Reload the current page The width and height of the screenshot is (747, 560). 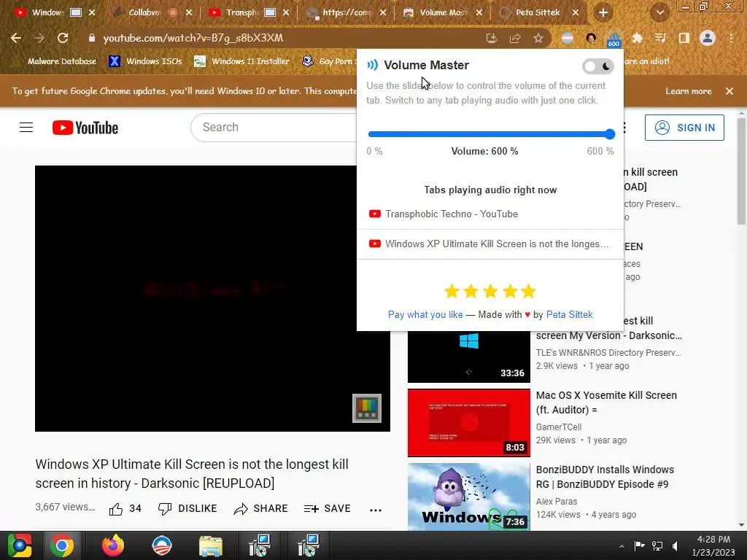click(x=63, y=38)
